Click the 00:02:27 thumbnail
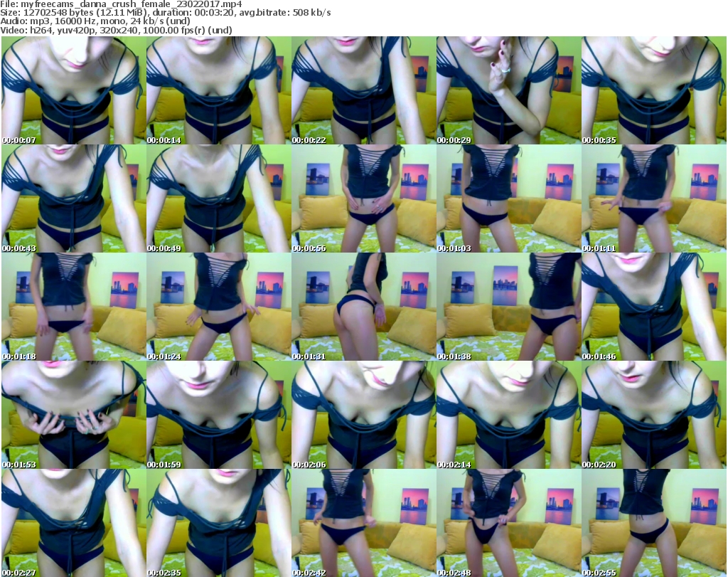 74,523
